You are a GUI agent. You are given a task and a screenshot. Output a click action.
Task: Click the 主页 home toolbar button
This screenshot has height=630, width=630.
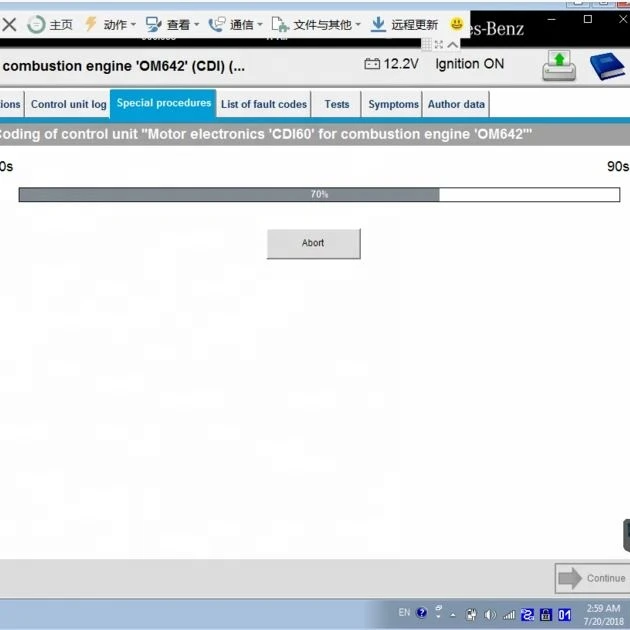point(50,25)
